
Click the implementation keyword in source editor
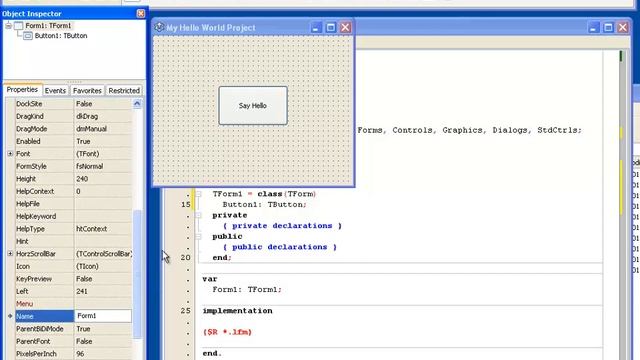(238, 311)
